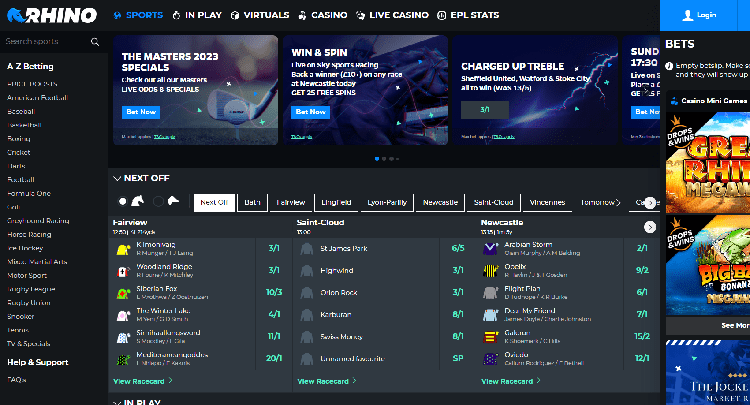
Task: Click the Login button
Action: (704, 16)
